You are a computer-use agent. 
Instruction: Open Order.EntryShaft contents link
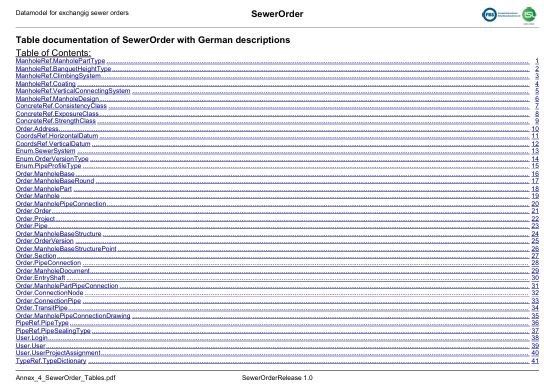(x=40, y=278)
